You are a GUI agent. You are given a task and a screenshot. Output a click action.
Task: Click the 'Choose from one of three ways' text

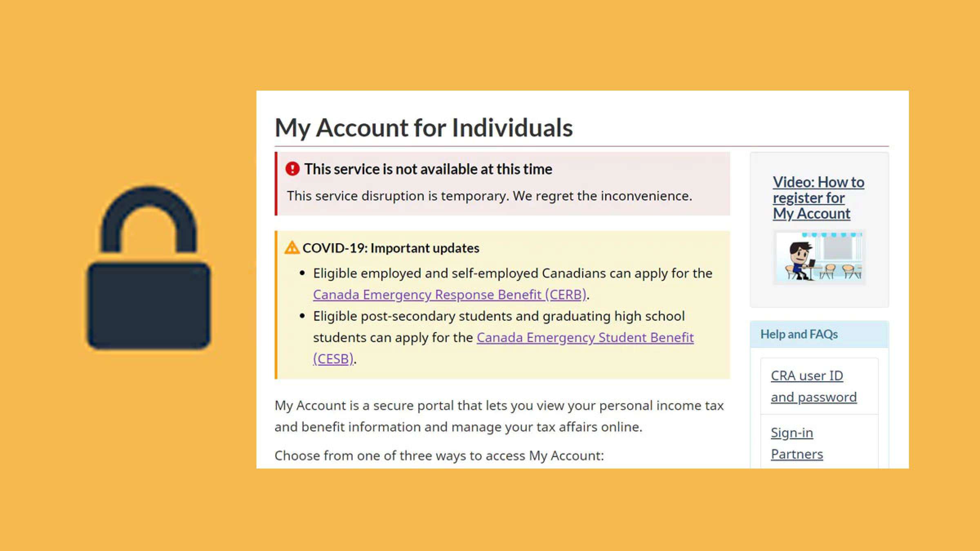point(439,455)
